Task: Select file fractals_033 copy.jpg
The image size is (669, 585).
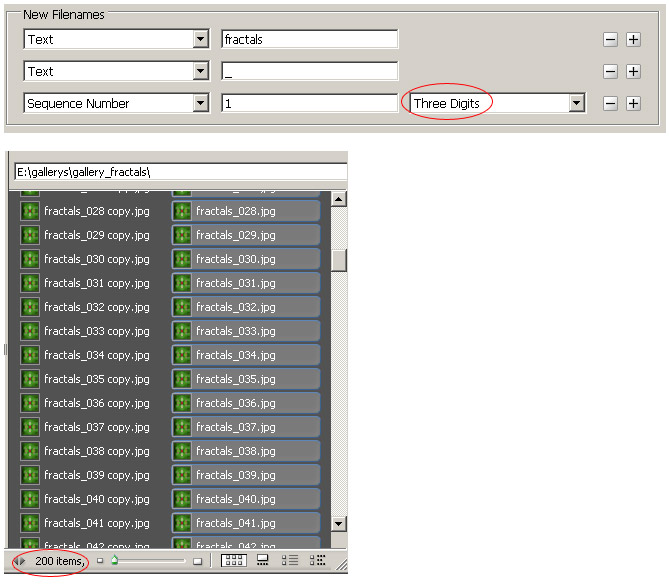Action: click(x=96, y=331)
